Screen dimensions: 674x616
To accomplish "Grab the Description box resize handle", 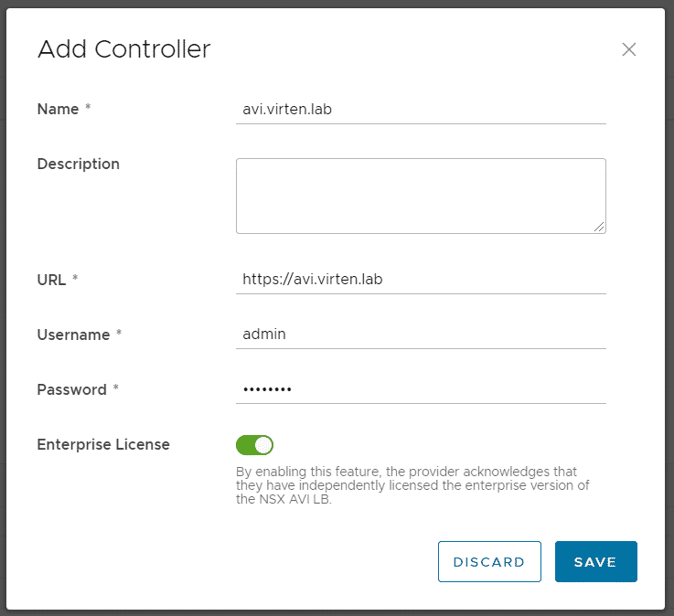I will point(599,227).
